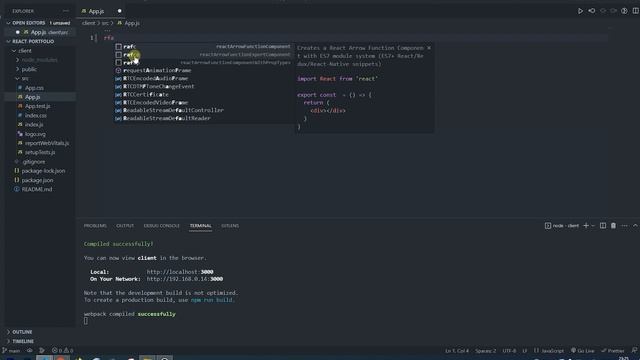Screen dimensions: 640x360
Task: Maximize the panel with the up chevron
Action: coord(635,226)
